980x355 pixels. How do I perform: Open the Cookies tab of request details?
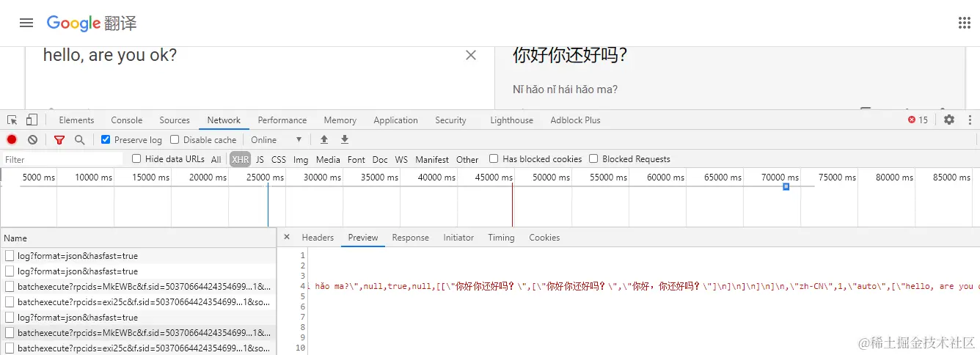pyautogui.click(x=544, y=238)
